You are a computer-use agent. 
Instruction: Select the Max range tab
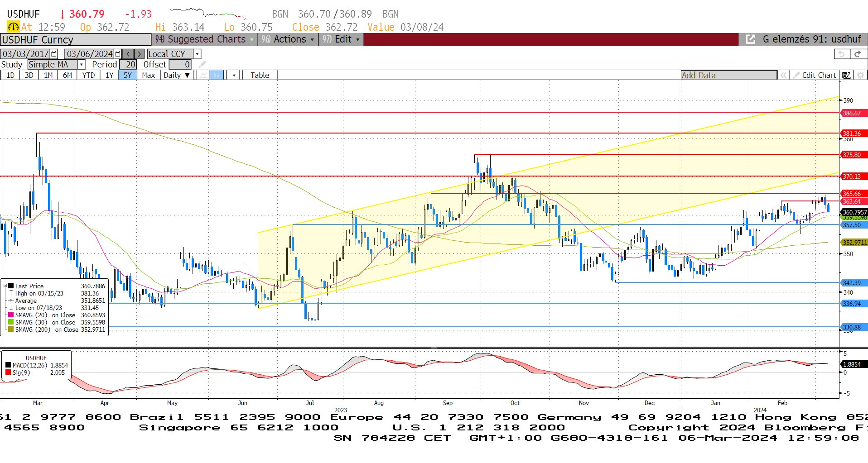(x=149, y=75)
